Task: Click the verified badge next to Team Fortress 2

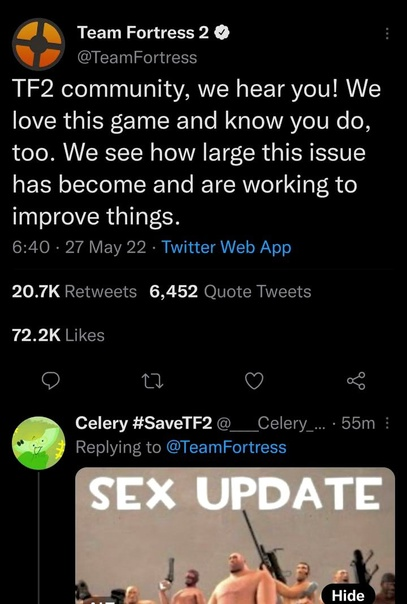Action: (x=222, y=33)
